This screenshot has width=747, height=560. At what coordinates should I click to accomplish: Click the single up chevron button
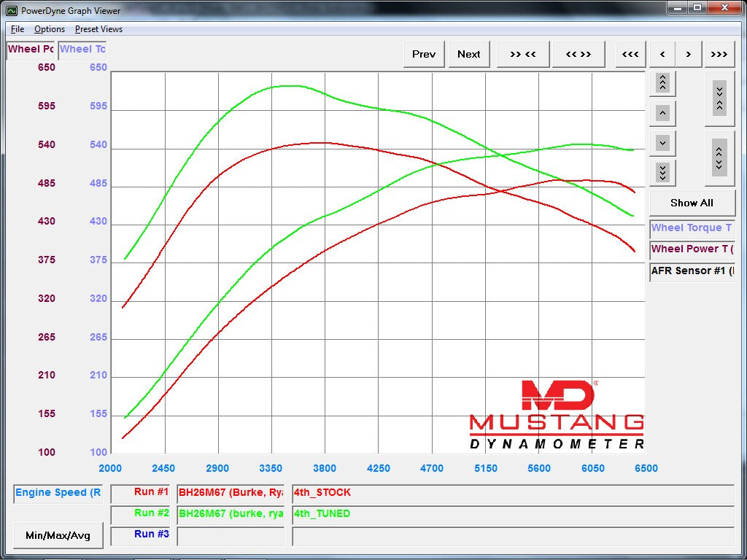[x=662, y=113]
